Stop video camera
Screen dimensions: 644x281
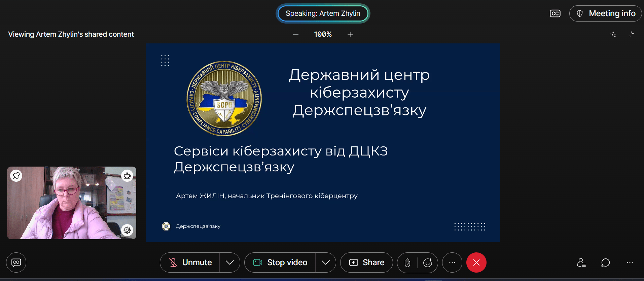[280, 262]
